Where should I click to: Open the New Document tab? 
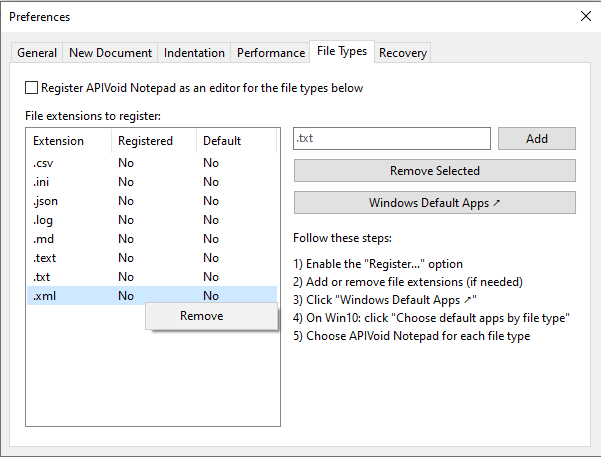point(110,53)
